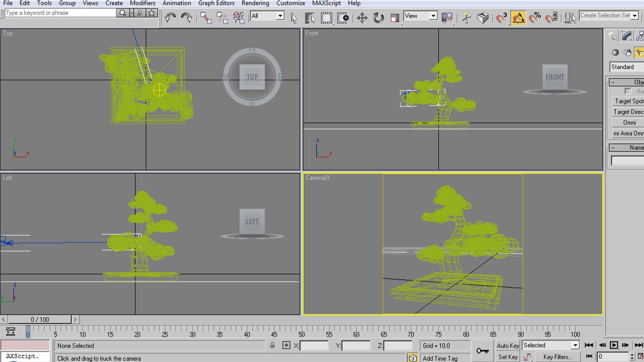
Task: Click the Redo arrow icon
Action: (186, 17)
